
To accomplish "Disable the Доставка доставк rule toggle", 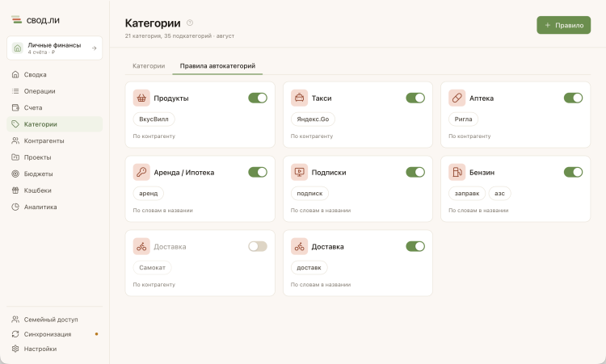I will pos(415,246).
